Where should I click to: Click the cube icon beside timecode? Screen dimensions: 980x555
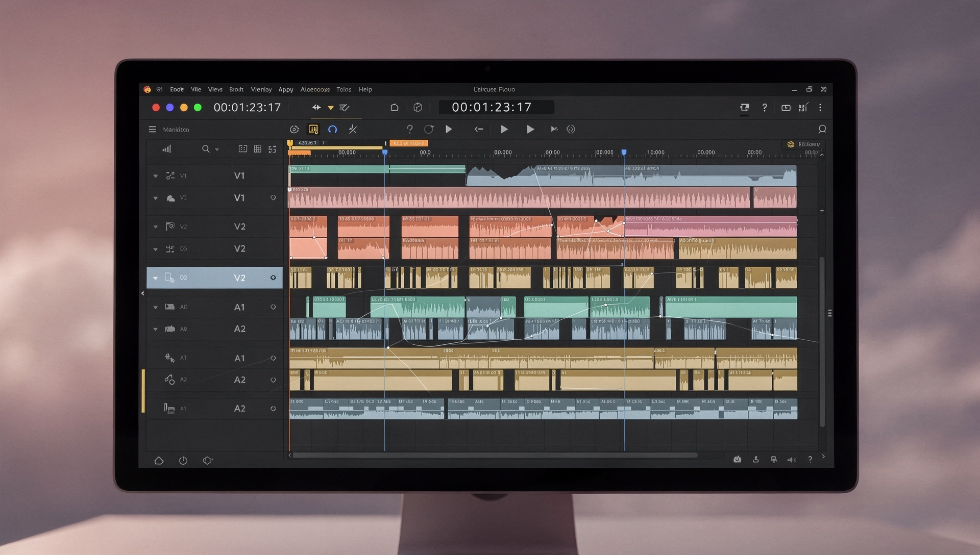pyautogui.click(x=418, y=108)
